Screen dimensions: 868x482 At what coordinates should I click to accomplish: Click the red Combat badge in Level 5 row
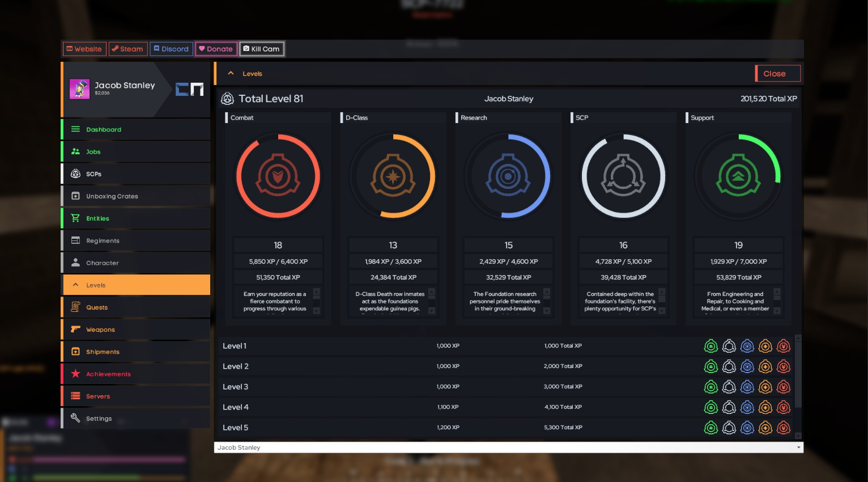click(784, 428)
